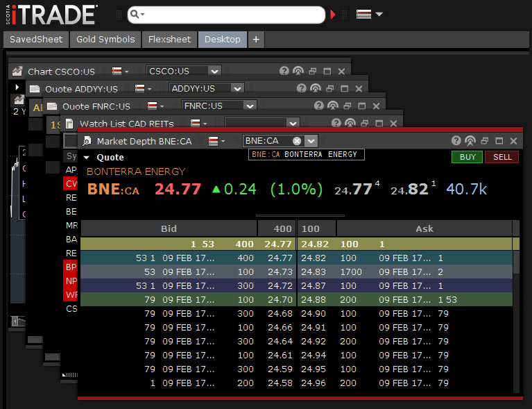Click the Market Depth magnifier icon beside title
This screenshot has height=409, width=532.
[x=87, y=140]
